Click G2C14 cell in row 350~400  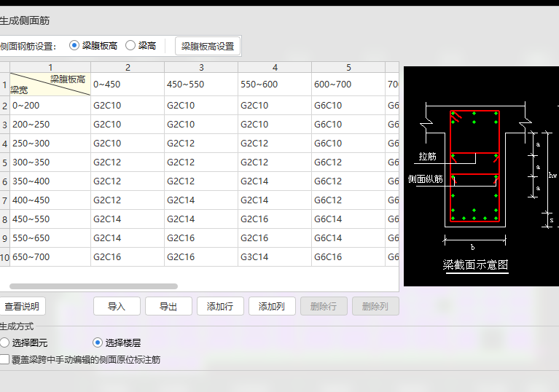[x=275, y=181]
